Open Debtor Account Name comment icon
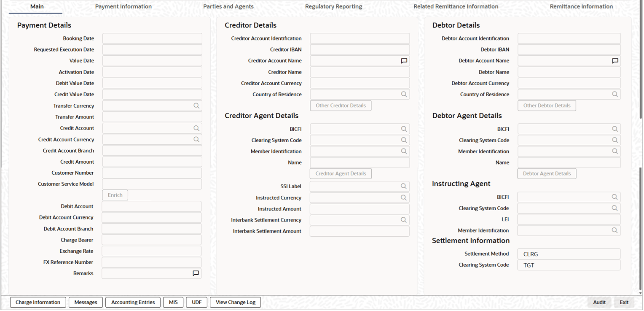This screenshot has height=311, width=644. pyautogui.click(x=615, y=61)
